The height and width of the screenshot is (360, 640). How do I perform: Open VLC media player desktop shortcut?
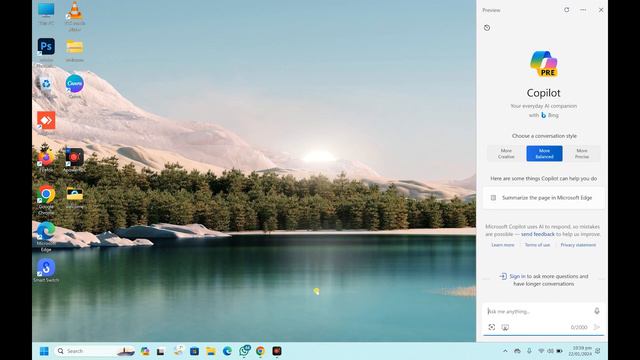[75, 16]
